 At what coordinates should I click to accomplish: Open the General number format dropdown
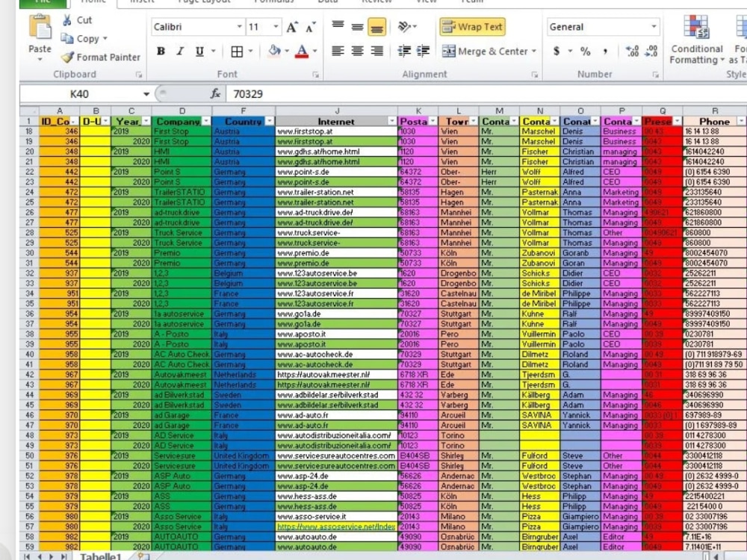pyautogui.click(x=654, y=27)
